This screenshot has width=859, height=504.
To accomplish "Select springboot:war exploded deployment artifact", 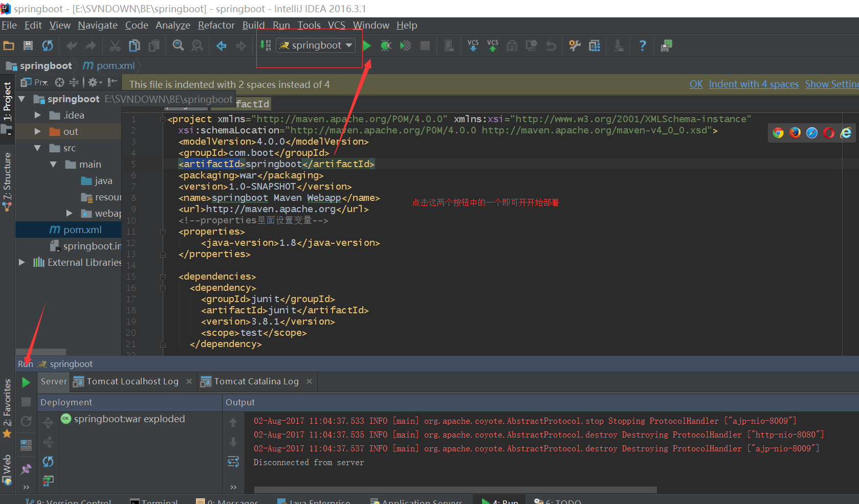I will pos(129,419).
